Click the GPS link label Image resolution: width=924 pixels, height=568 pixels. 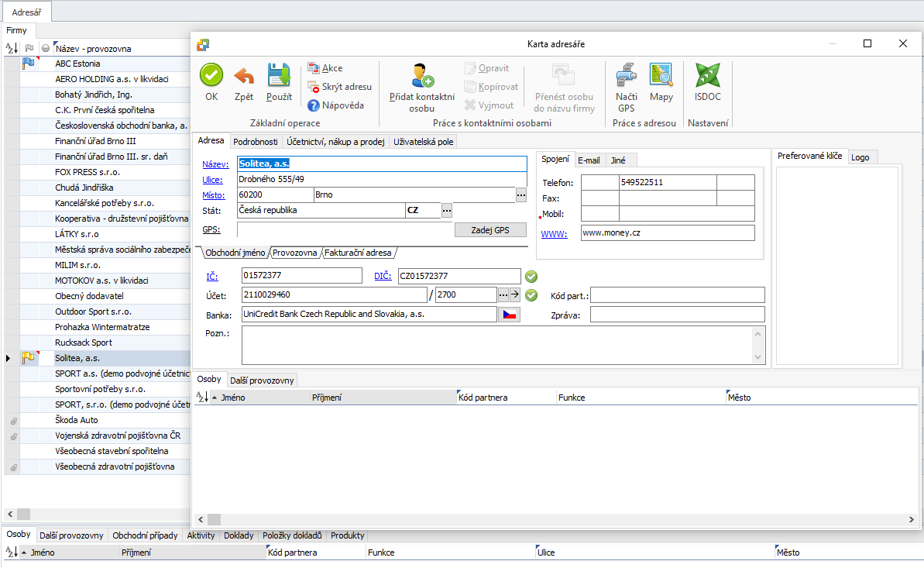click(x=211, y=229)
